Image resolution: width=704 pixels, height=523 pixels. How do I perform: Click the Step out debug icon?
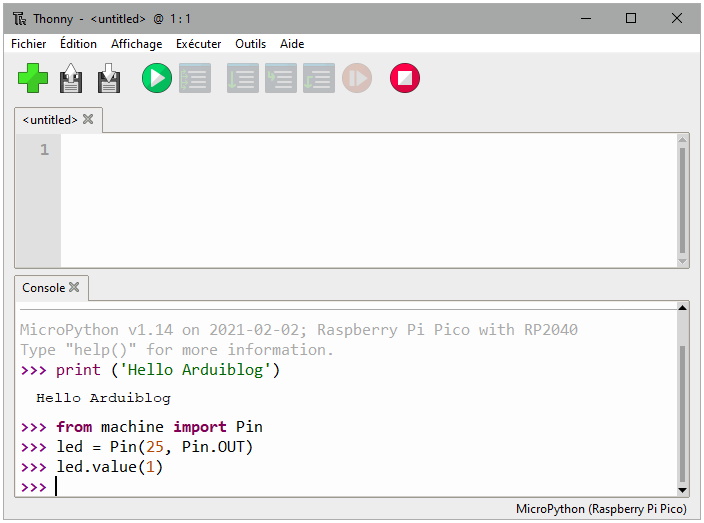(318, 78)
